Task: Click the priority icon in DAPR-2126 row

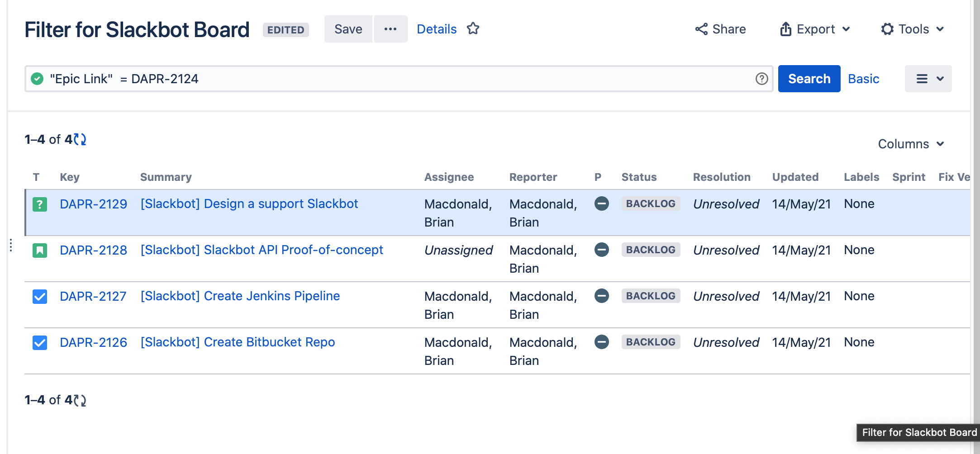Action: 601,342
